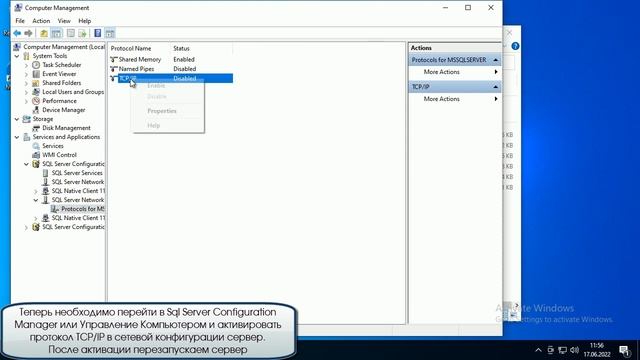Collapse the Protocols for MSSQLSERVER actions section
This screenshot has height=360, width=640.
[x=496, y=60]
